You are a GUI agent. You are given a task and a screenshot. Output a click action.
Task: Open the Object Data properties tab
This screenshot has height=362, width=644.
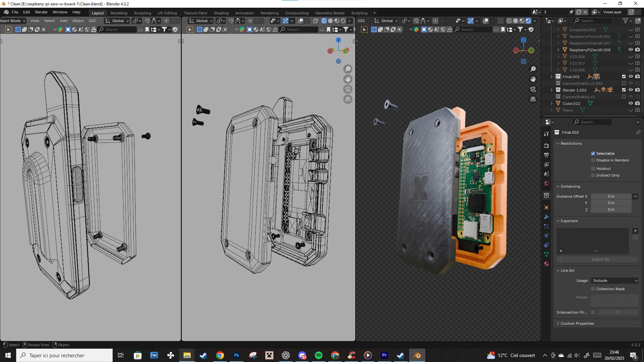point(546,254)
